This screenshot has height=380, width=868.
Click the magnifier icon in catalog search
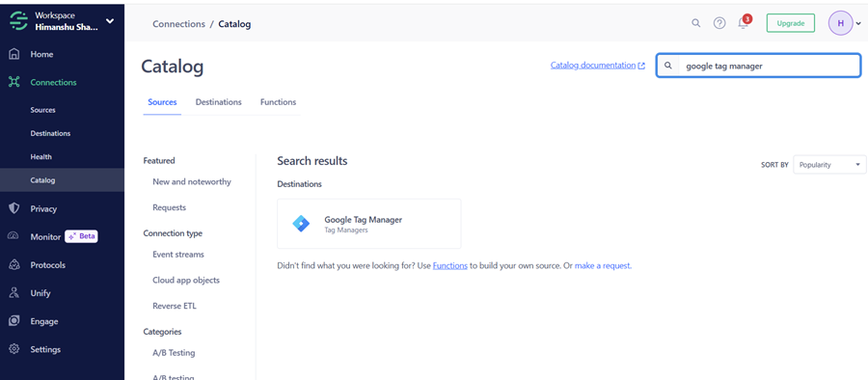(x=668, y=66)
